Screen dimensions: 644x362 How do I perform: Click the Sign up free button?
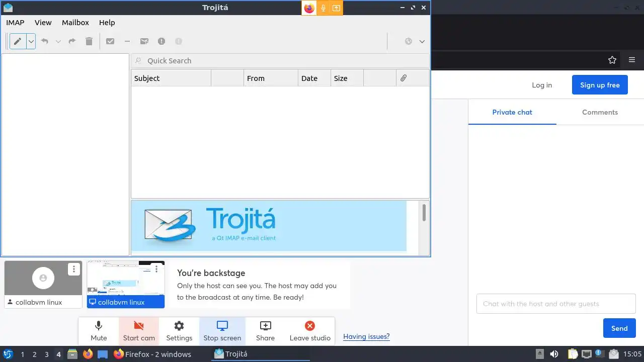click(x=600, y=85)
